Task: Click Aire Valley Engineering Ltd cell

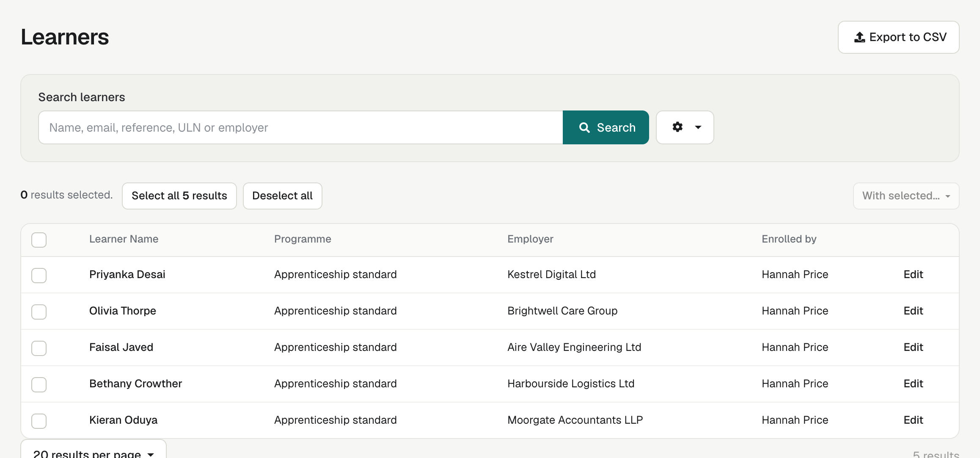Action: (x=574, y=347)
